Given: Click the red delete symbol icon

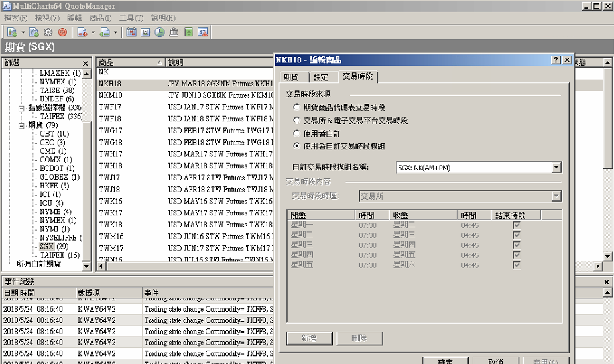Looking at the screenshot, I should (62, 32).
